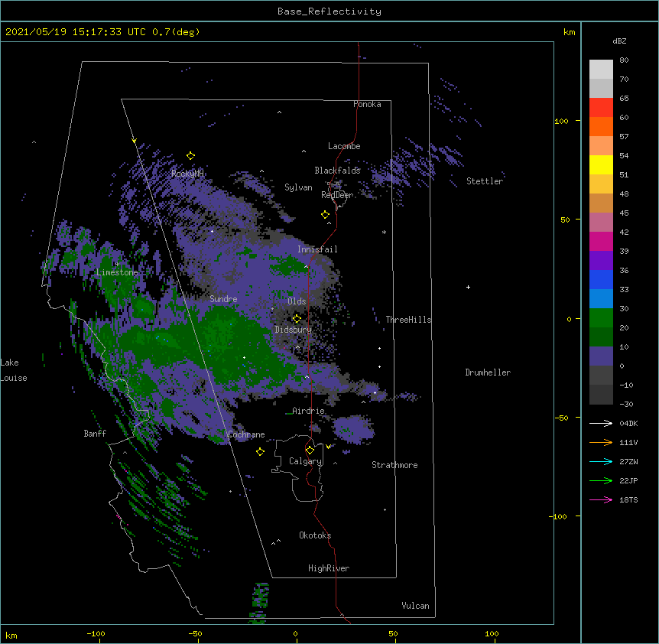Click the yellow marker near RockyMH
659x644 pixels.
[x=191, y=155]
